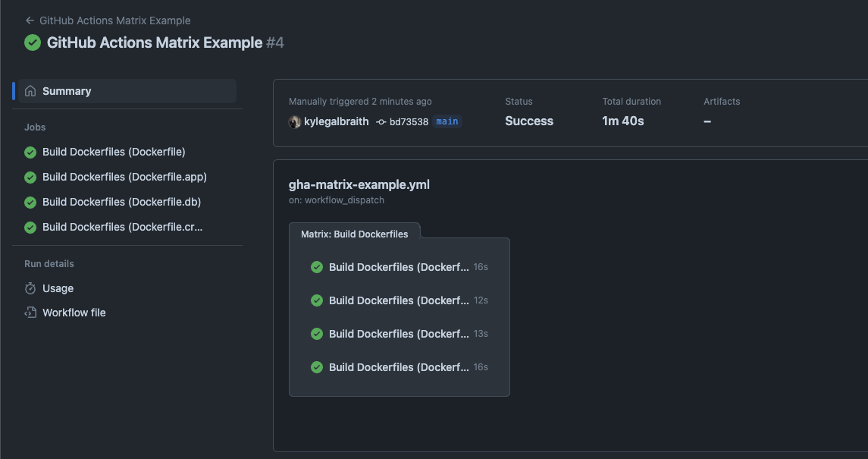The height and width of the screenshot is (459, 868).
Task: Click the back arrow to return to workflow list
Action: (x=30, y=20)
